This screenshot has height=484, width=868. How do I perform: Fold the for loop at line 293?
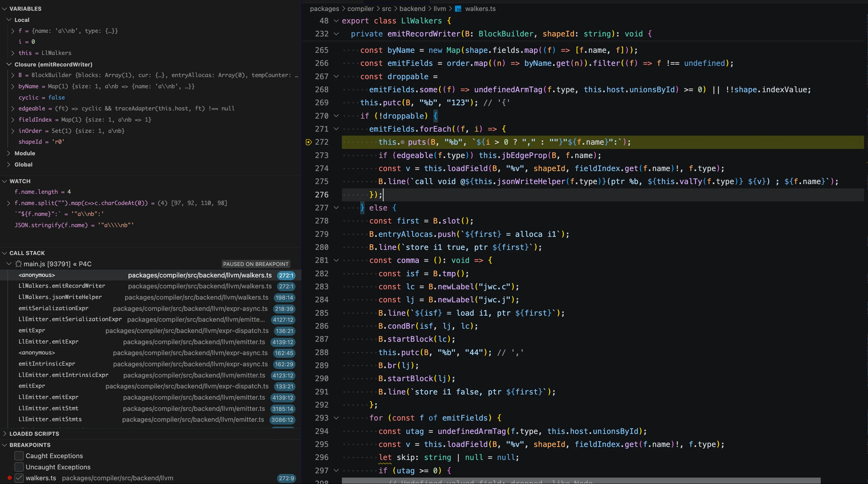(x=336, y=418)
